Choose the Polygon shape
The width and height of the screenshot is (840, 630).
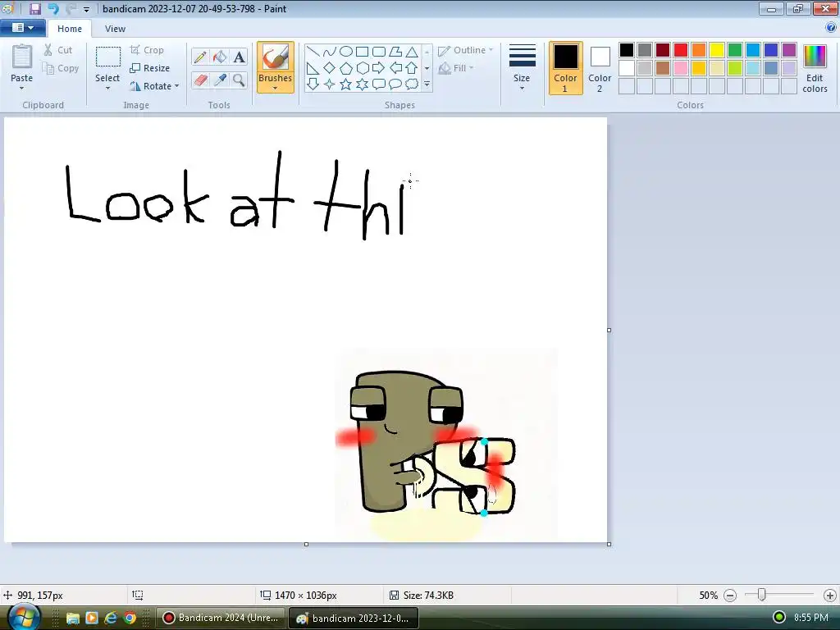click(x=395, y=52)
